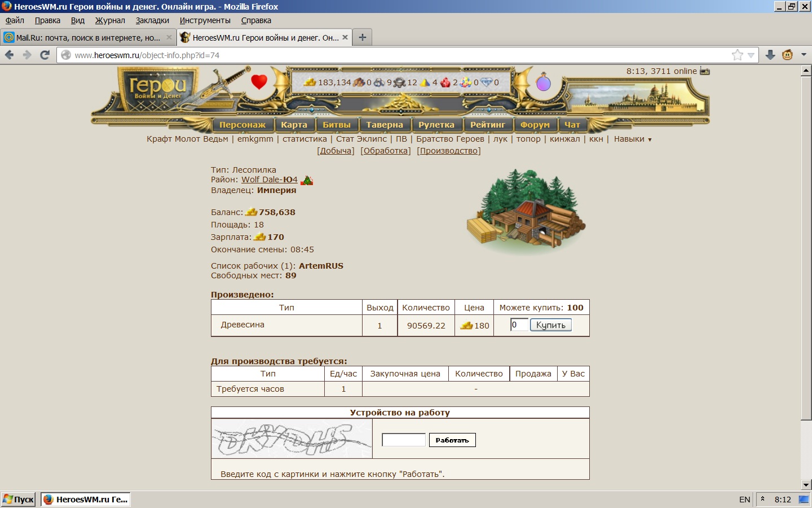Image resolution: width=812 pixels, height=508 pixels.
Task: Click the статистика link
Action: [304, 139]
